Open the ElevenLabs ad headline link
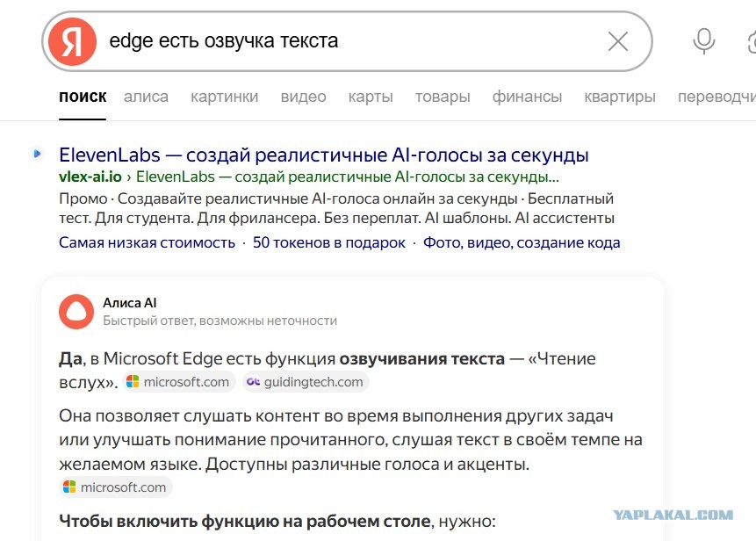 (x=323, y=155)
